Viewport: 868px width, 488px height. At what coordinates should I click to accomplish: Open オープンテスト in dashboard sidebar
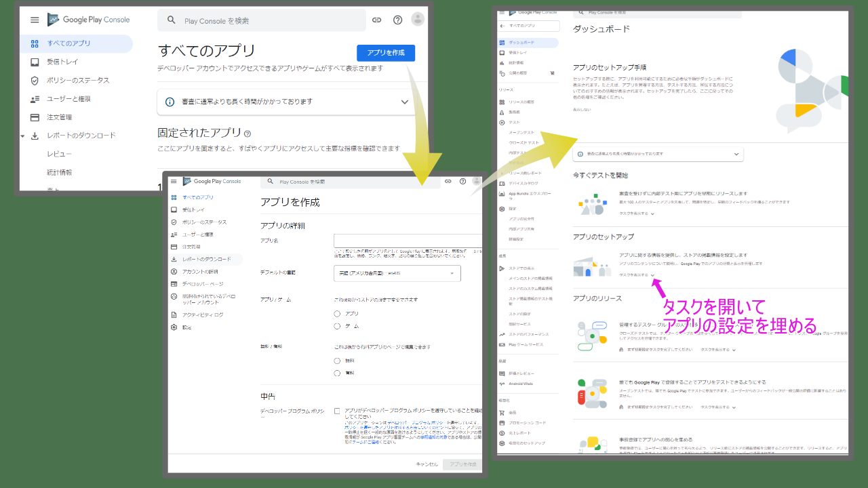point(522,133)
